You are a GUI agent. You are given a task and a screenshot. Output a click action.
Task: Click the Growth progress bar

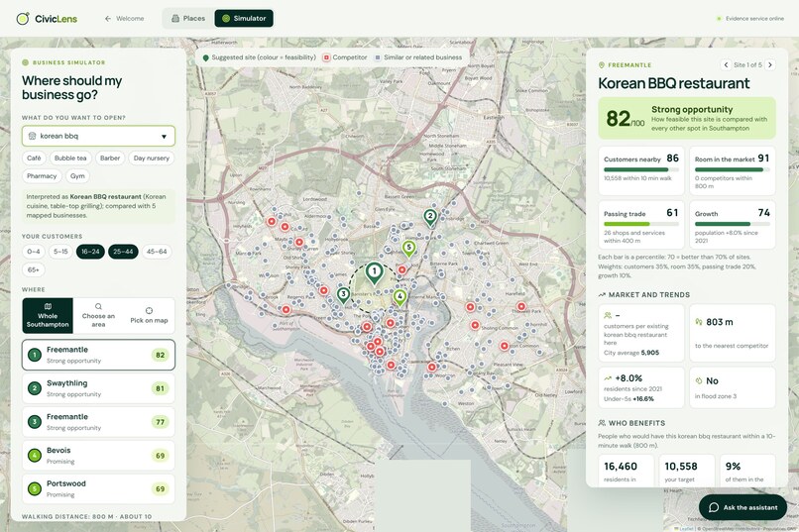click(733, 224)
